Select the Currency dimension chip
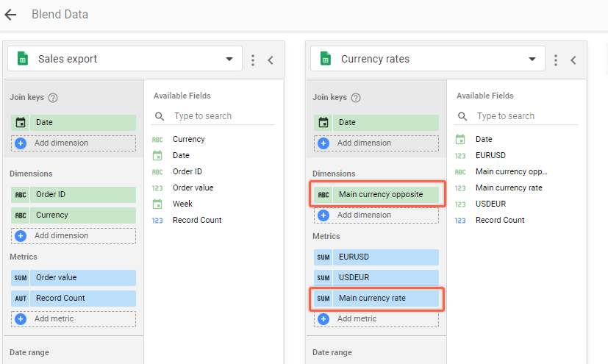The width and height of the screenshot is (608, 364). (x=74, y=215)
